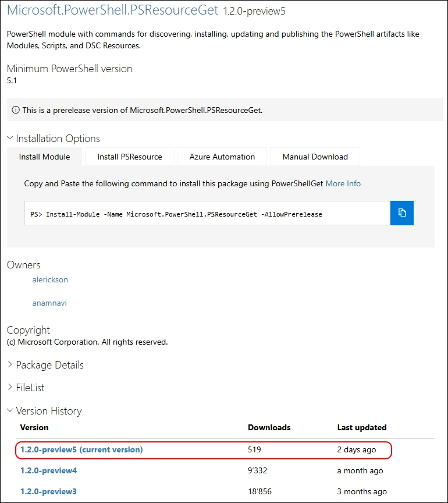
Task: Open owner alerickson's profile
Action: 50,280
